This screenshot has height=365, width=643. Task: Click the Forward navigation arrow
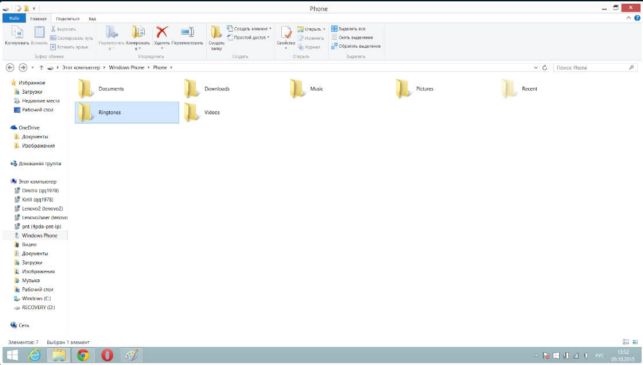point(23,67)
